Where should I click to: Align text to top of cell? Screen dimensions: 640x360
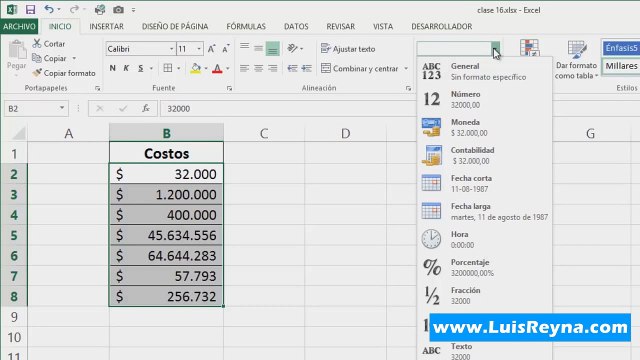tap(244, 48)
